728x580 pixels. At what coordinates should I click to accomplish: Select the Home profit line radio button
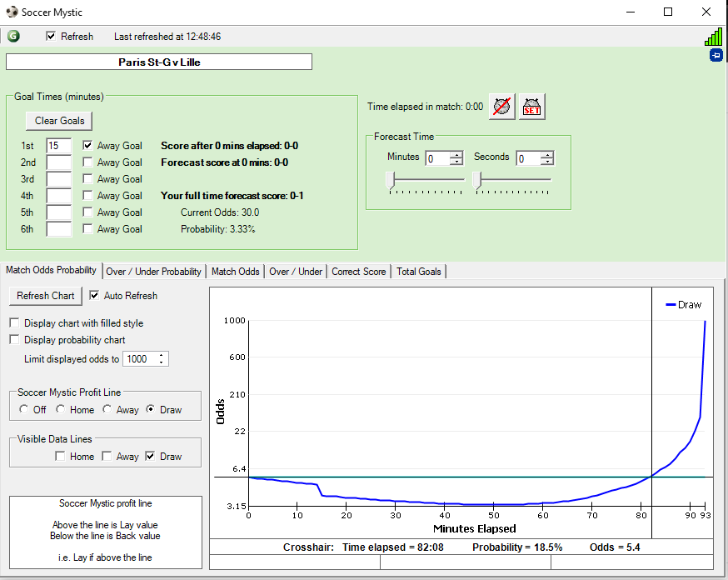point(61,409)
